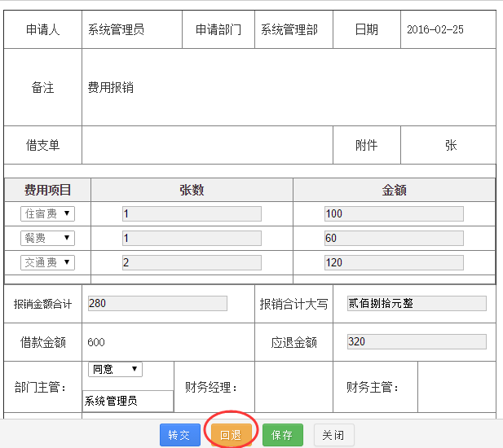Screen dimensions: 503x448
Task: Select the 部门主管 label
Action: pos(40,387)
